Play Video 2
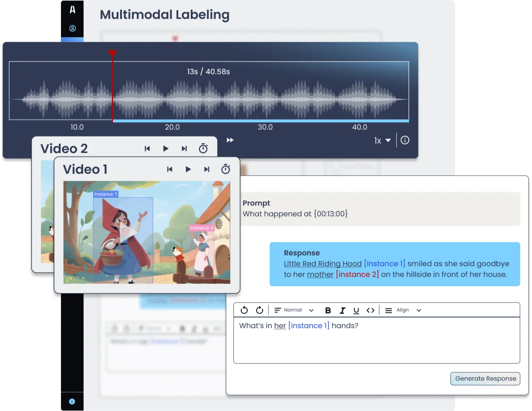The image size is (532, 411). coord(166,148)
